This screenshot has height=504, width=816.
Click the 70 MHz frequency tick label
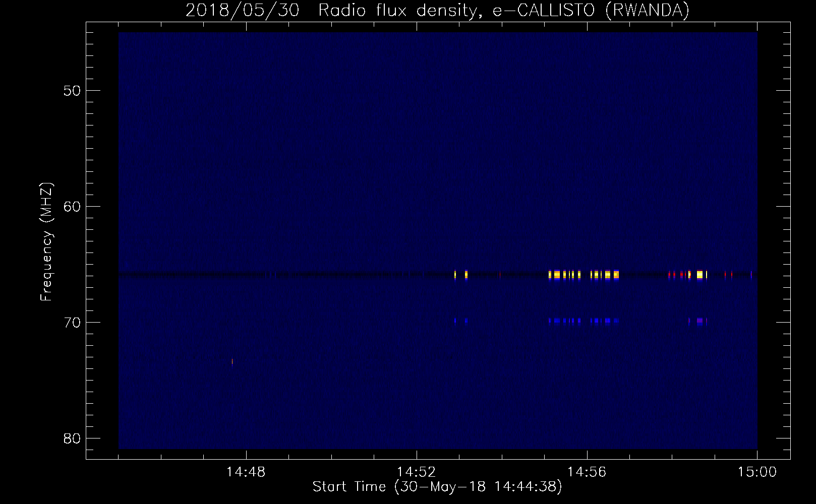[72, 323]
